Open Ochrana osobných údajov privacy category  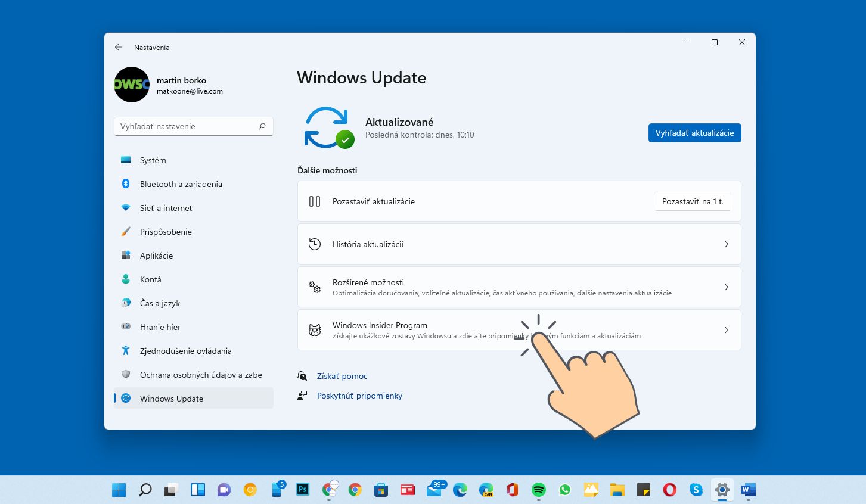click(194, 375)
